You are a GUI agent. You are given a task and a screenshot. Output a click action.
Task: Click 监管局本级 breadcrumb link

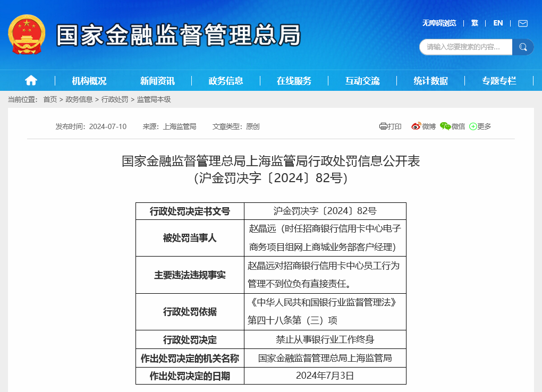(x=154, y=99)
